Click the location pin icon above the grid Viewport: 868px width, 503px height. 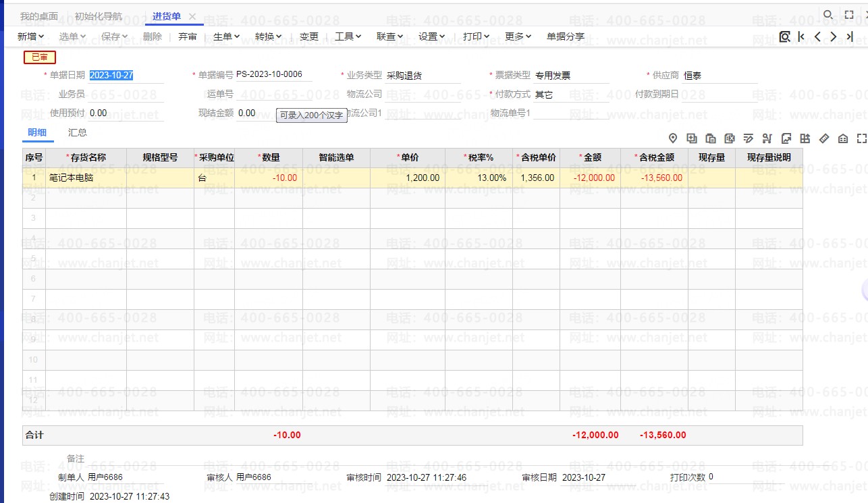[x=673, y=138]
